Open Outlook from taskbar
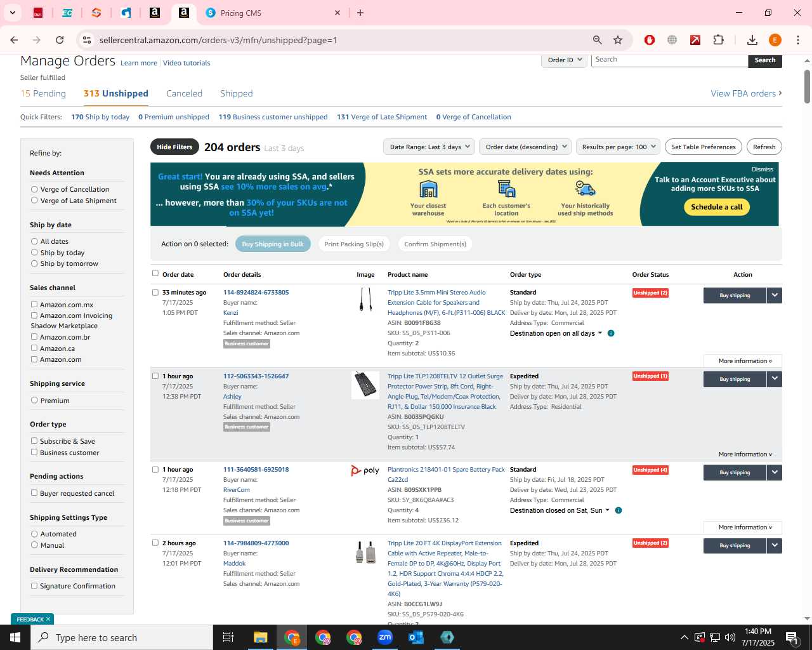 [416, 637]
